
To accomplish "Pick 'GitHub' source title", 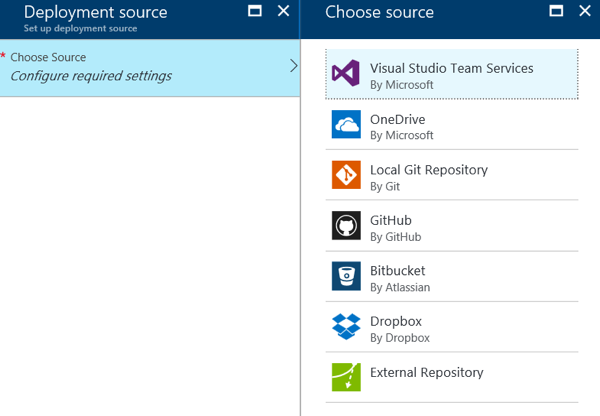I will point(391,220).
